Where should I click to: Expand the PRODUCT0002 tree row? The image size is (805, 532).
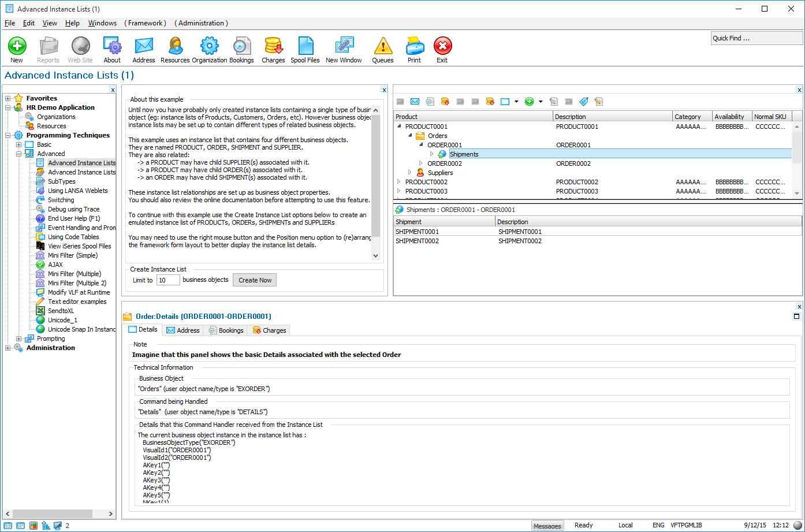coord(399,182)
